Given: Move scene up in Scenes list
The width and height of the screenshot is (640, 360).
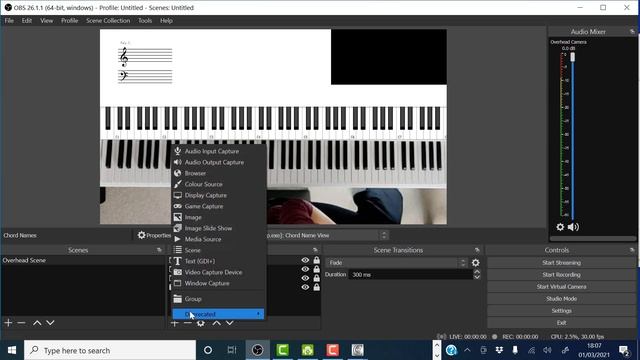Looking at the screenshot, I should [x=37, y=323].
